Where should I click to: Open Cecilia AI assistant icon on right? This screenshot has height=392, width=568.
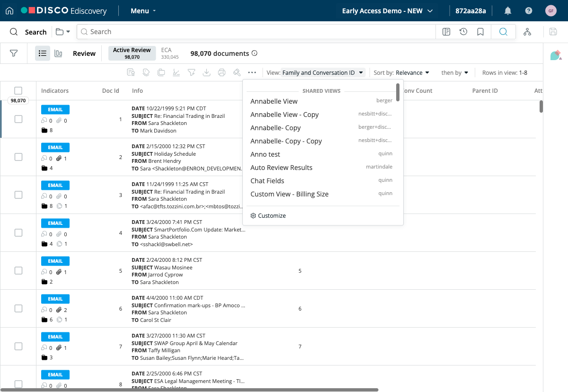point(556,55)
